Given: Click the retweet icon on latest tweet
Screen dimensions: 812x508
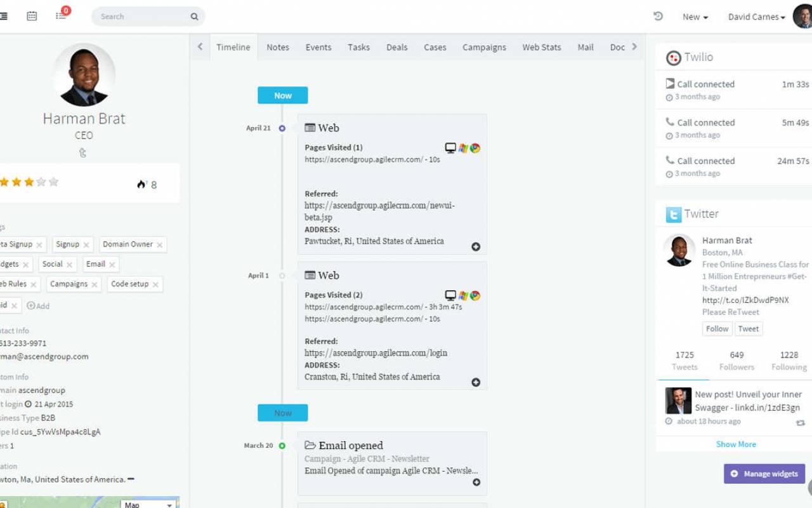Looking at the screenshot, I should pos(800,423).
